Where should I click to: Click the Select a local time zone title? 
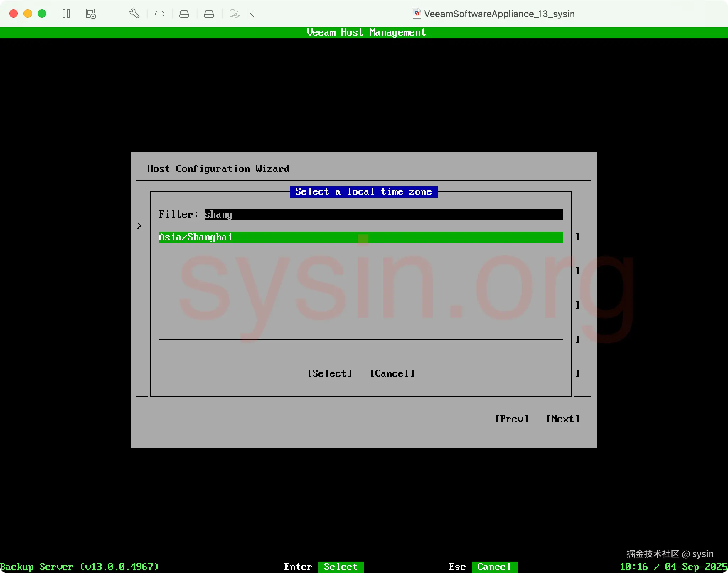pos(363,192)
